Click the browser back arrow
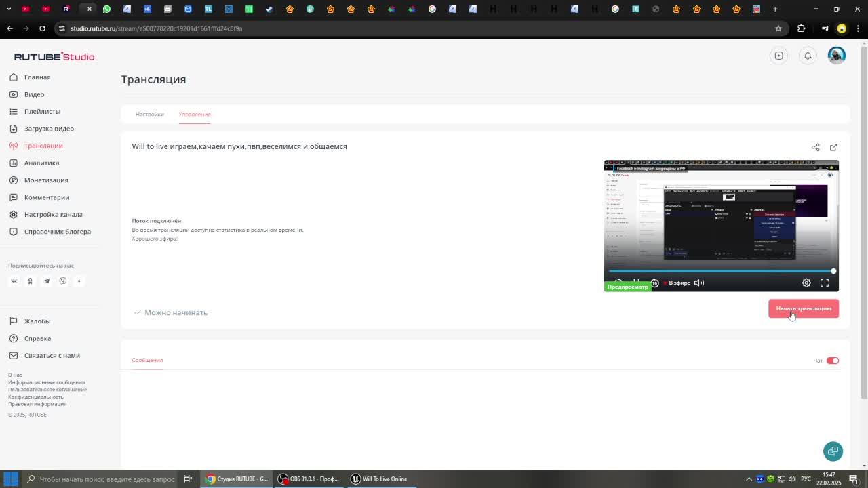Image resolution: width=868 pixels, height=488 pixels. 9,28
